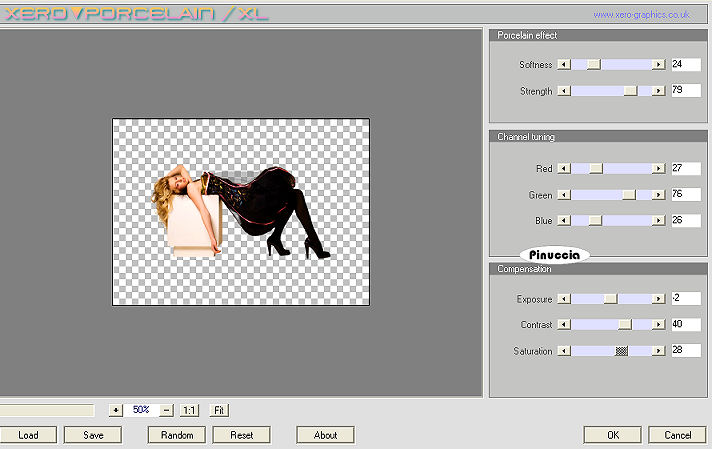Click the 50% zoom level display
The width and height of the screenshot is (712, 449).
[x=141, y=410]
